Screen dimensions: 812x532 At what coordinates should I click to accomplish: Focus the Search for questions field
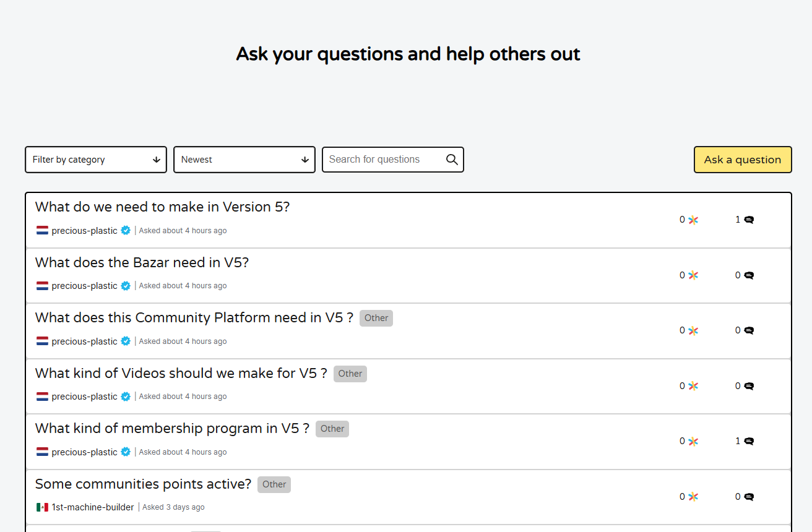click(384, 160)
